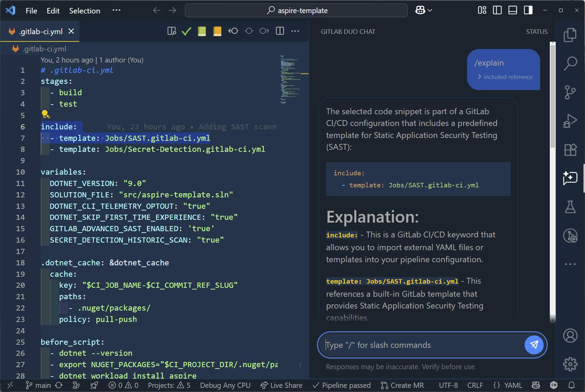Click the green checkmark validate icon
The image size is (585, 392).
click(187, 31)
